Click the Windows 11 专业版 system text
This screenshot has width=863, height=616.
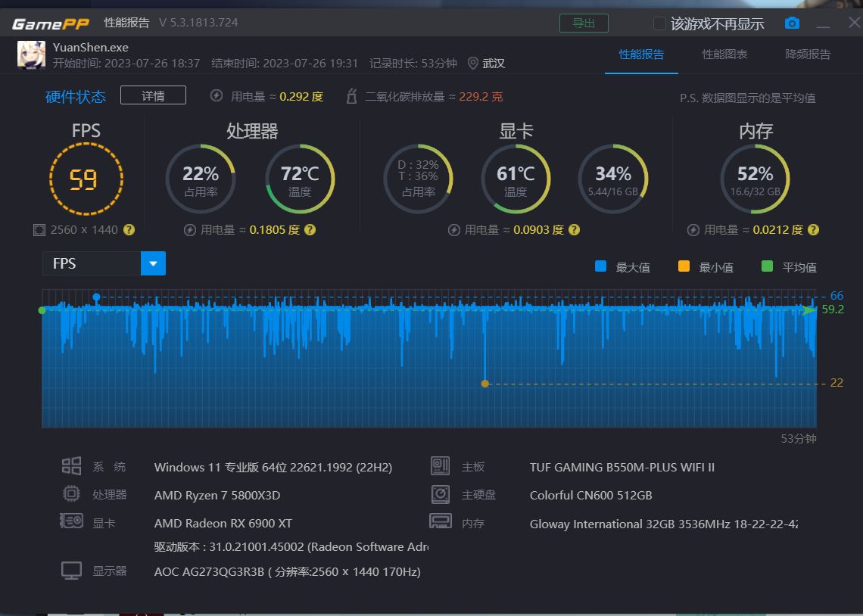[x=273, y=468]
